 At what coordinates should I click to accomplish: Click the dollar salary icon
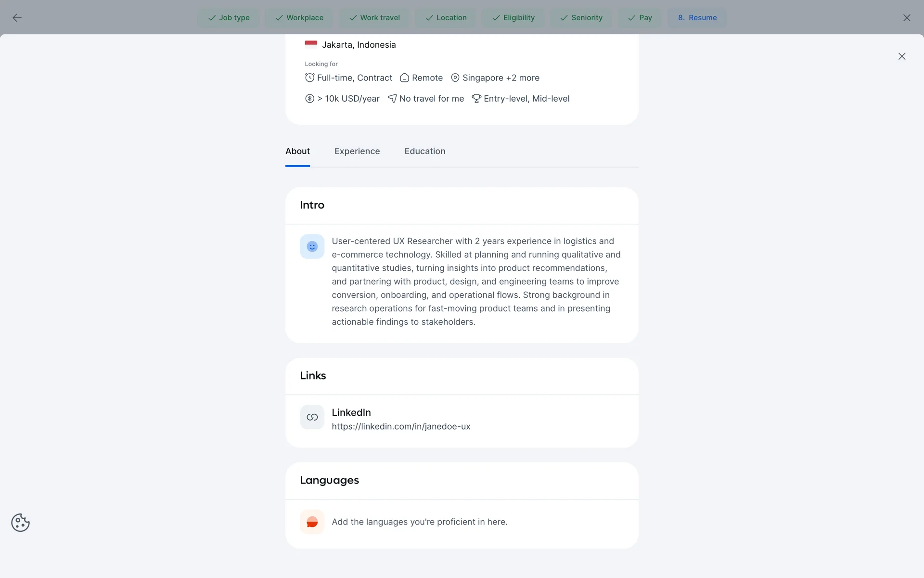(x=309, y=99)
